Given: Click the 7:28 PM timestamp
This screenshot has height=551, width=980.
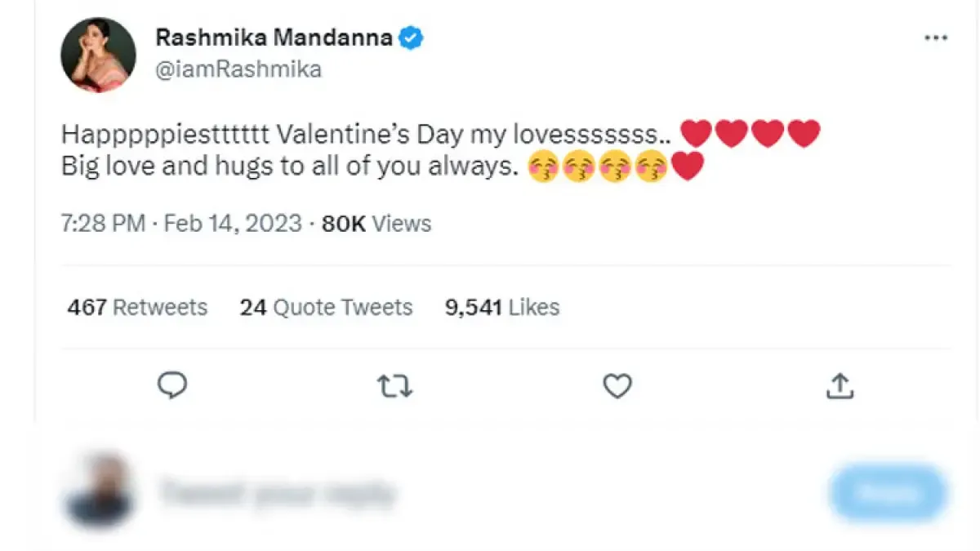Looking at the screenshot, I should [103, 224].
